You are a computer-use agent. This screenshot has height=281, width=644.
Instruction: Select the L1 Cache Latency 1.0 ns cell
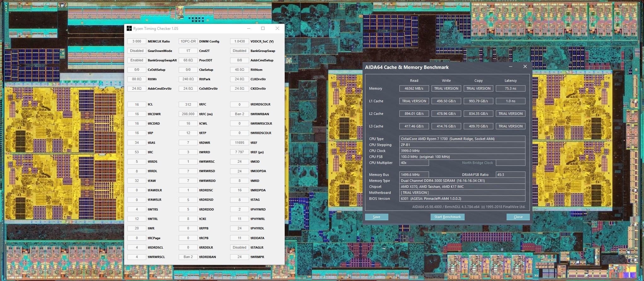tap(510, 101)
